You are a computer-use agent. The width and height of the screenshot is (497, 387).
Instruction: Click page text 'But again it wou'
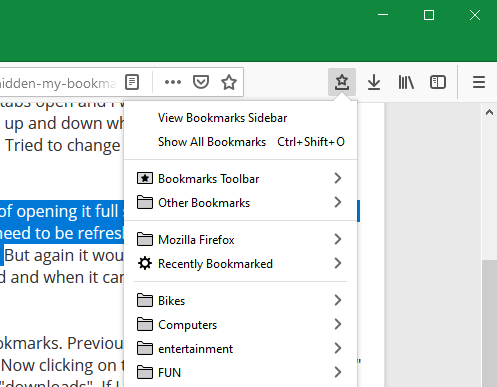pos(64,256)
